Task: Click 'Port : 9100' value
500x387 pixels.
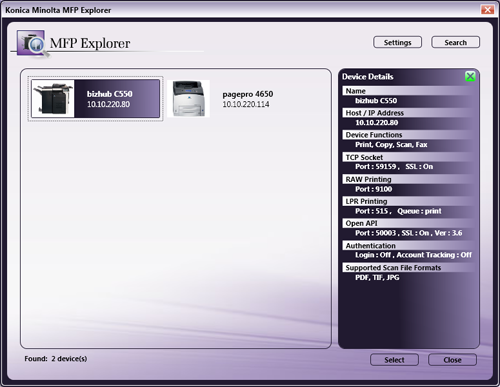Action: [373, 189]
